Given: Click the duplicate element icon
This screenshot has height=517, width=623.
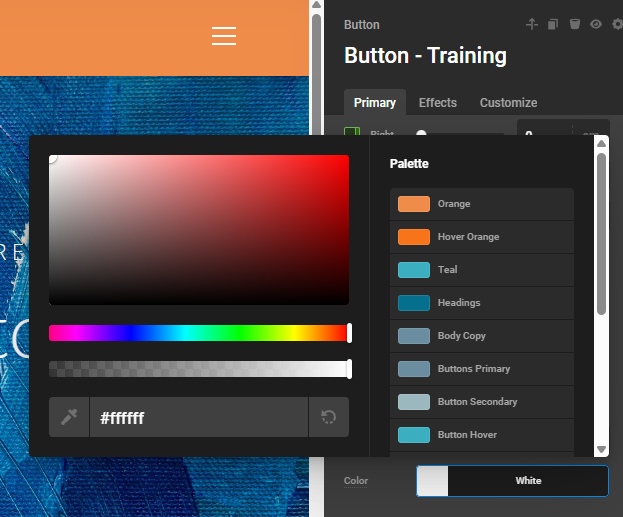Looking at the screenshot, I should point(553,25).
